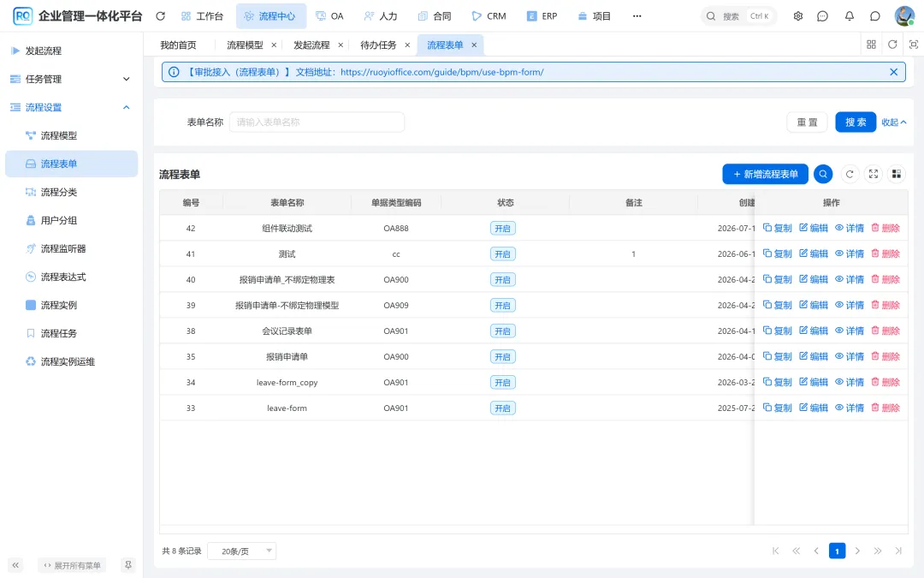View details of 报销申请单-不绑定物理模型

pyautogui.click(x=850, y=305)
